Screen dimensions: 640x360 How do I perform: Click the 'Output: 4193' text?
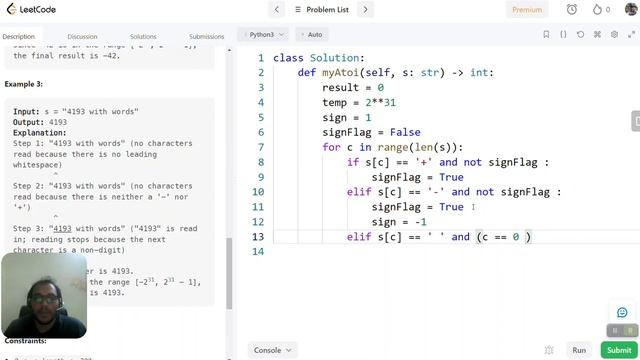coord(40,122)
